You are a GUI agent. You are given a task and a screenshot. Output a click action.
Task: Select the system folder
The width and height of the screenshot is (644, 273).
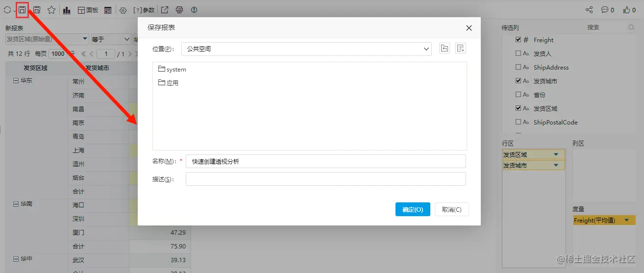coord(172,70)
